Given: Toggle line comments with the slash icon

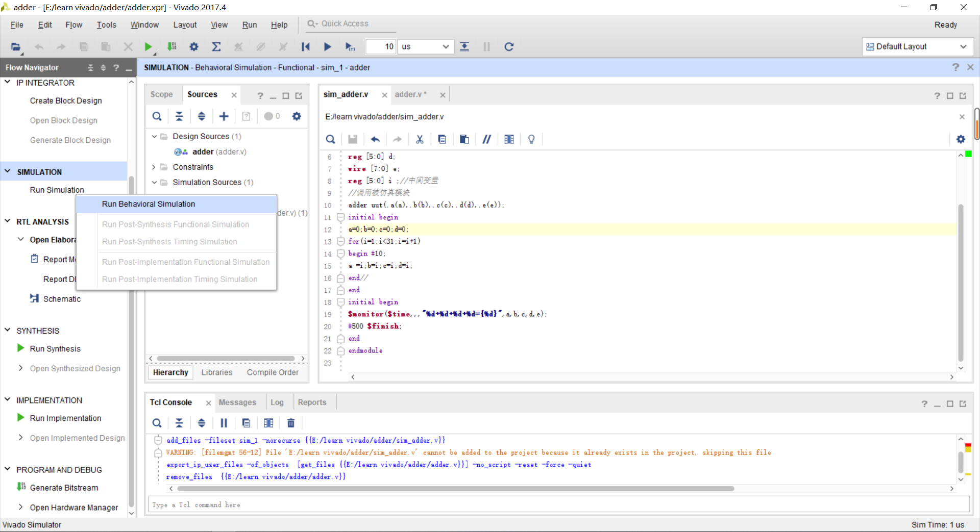Looking at the screenshot, I should [487, 139].
